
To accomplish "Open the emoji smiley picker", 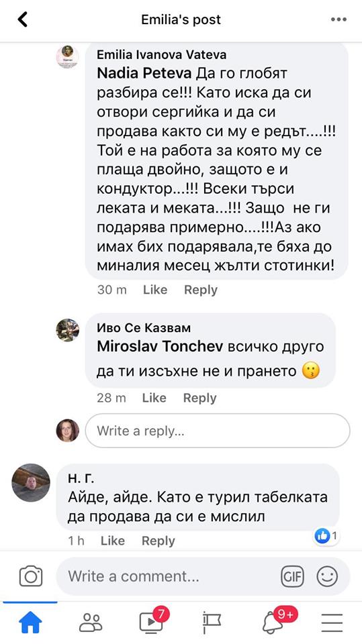I will pos(327,576).
